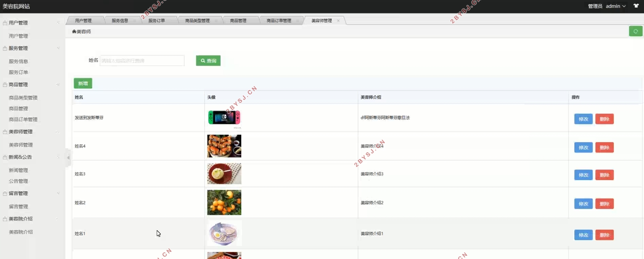Collapse the 美容师管理 sidebar group
The width and height of the screenshot is (644, 259).
[58, 131]
